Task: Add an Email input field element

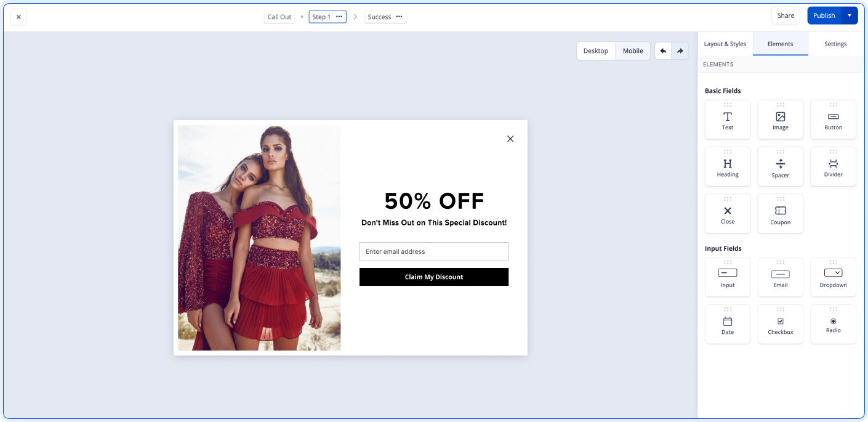Action: (780, 277)
